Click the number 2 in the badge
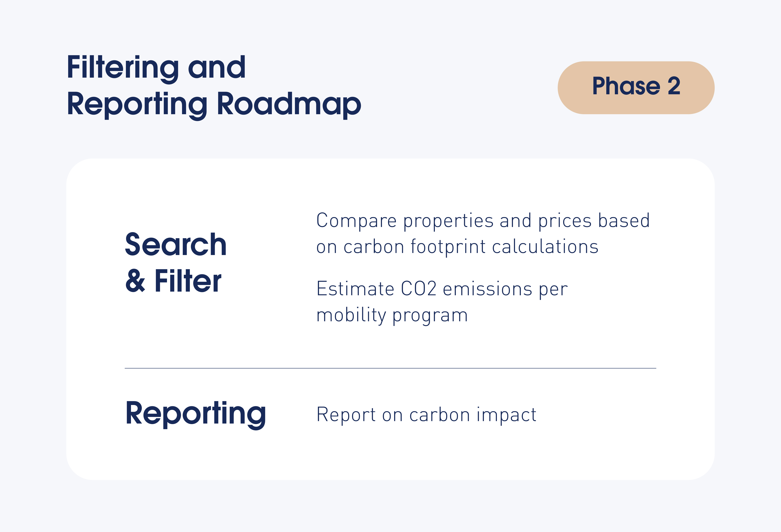 pyautogui.click(x=674, y=86)
